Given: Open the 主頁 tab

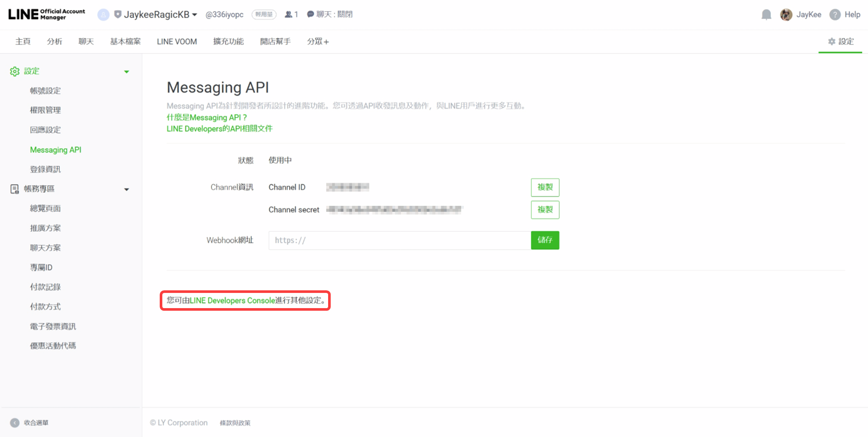Looking at the screenshot, I should tap(23, 42).
